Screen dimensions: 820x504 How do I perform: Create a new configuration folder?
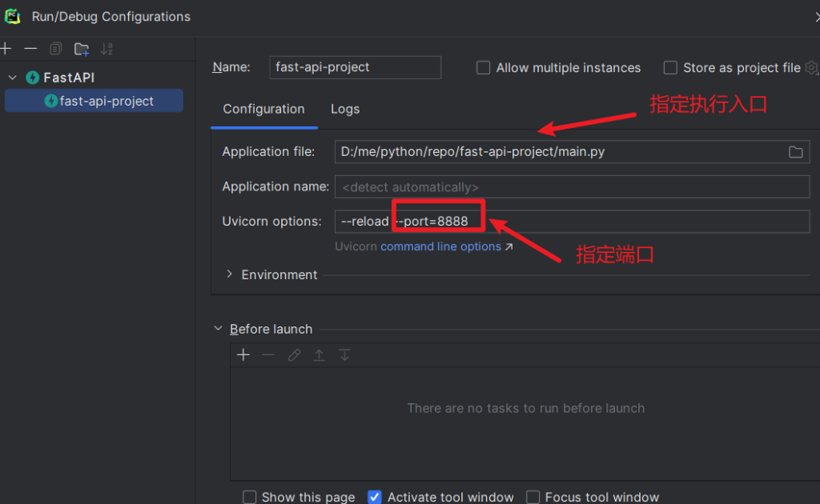tap(82, 49)
